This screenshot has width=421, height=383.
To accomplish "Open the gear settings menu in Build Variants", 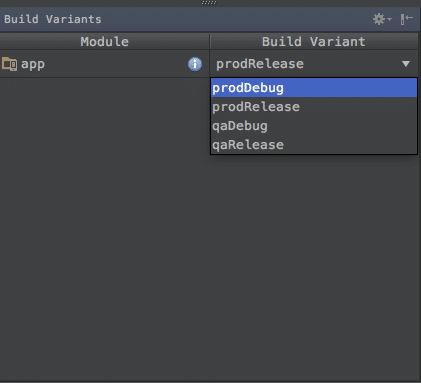I will (379, 19).
